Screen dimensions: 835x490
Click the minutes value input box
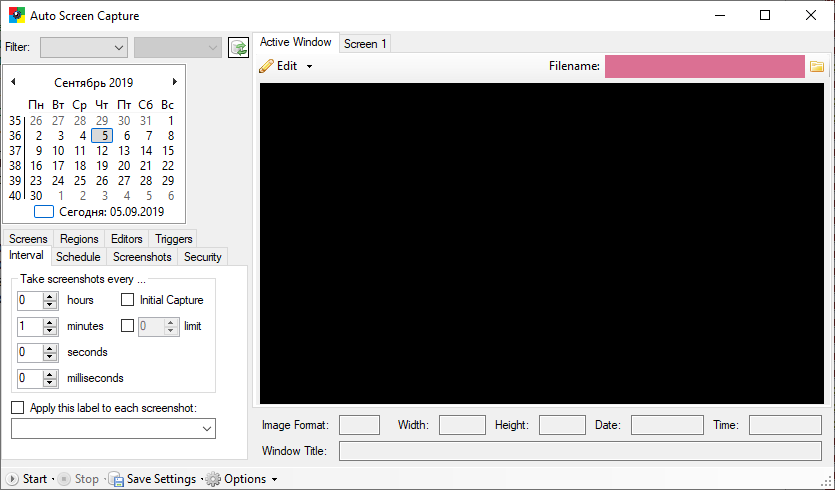pyautogui.click(x=30, y=326)
